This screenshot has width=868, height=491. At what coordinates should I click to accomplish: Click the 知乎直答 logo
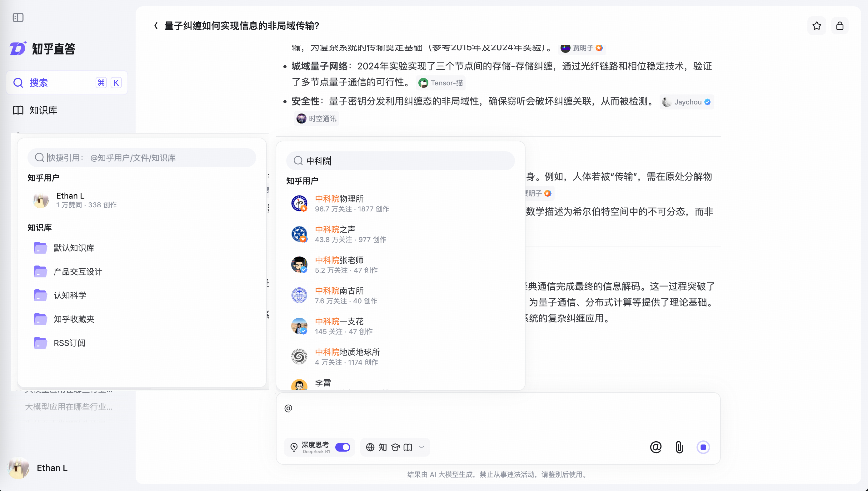(42, 48)
